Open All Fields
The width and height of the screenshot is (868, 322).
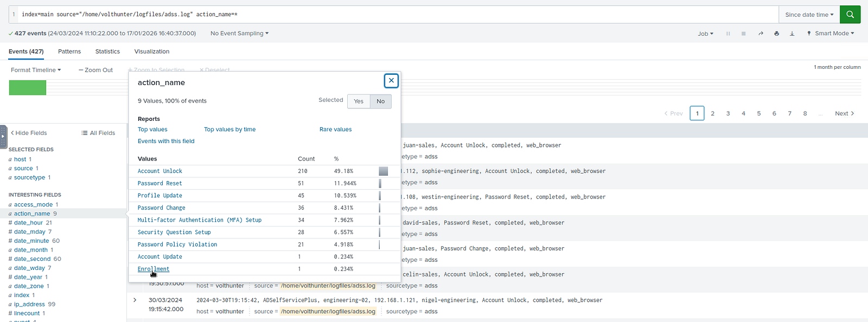(x=98, y=133)
